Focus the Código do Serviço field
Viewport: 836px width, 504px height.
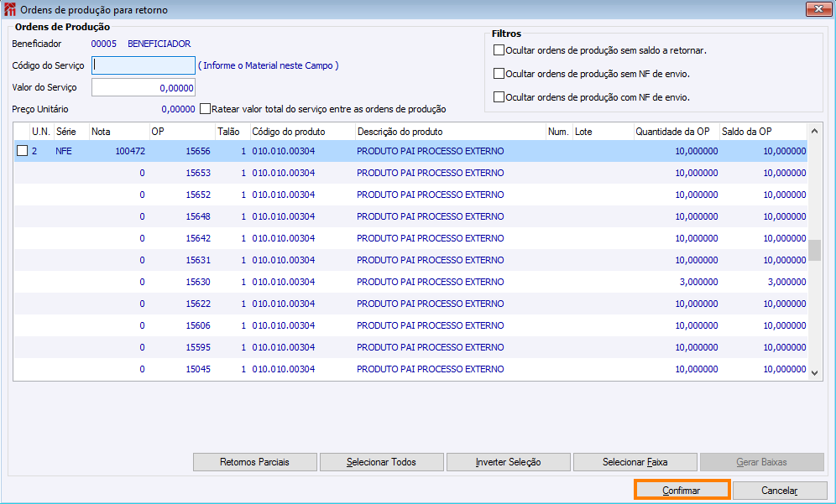click(x=144, y=65)
